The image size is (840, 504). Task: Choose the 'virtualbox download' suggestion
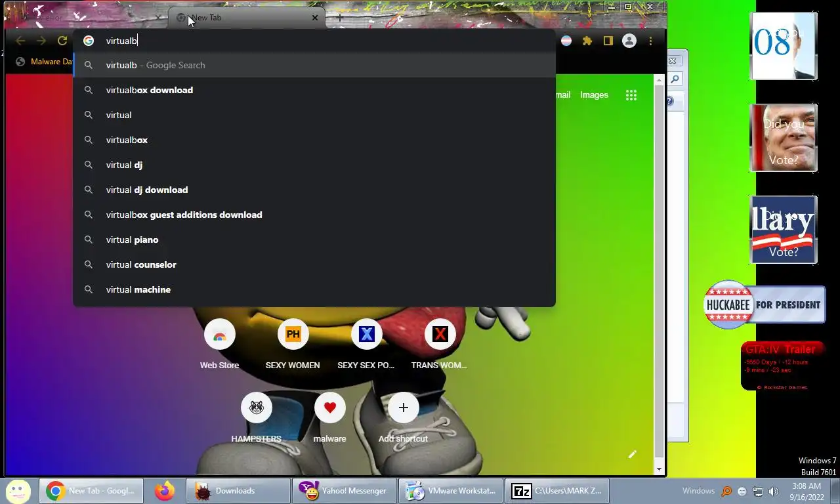click(x=314, y=90)
